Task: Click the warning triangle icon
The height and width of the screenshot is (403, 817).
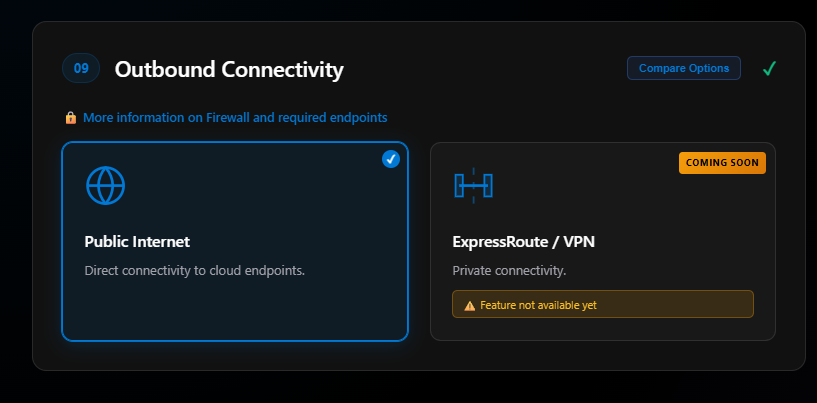Action: tap(469, 305)
